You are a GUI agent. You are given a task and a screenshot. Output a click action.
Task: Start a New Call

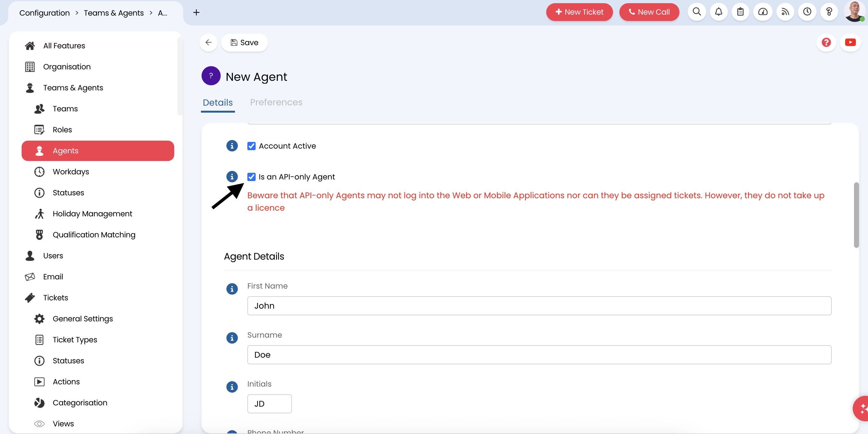649,12
